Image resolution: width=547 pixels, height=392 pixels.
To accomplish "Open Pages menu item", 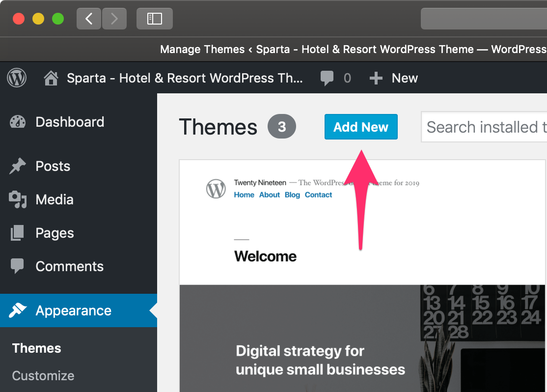I will 79,233.
